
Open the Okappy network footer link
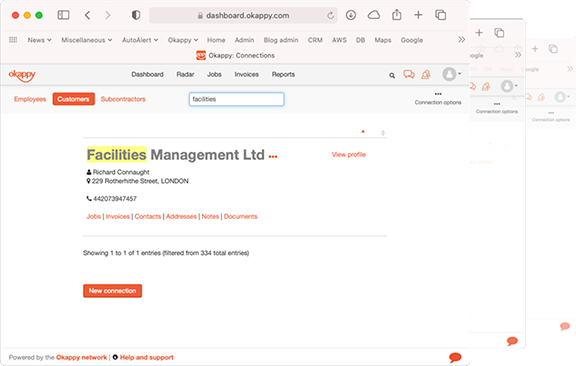tap(82, 357)
